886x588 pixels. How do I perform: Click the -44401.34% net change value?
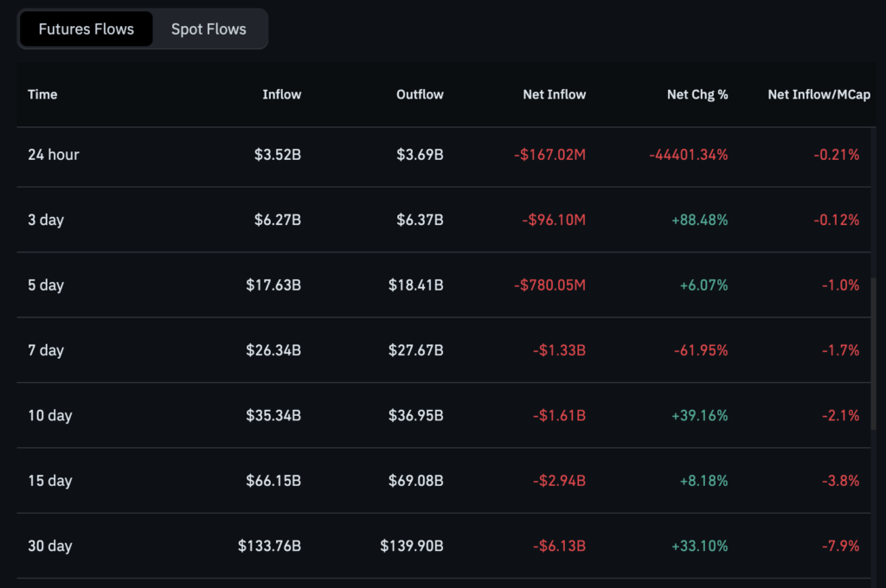point(688,155)
